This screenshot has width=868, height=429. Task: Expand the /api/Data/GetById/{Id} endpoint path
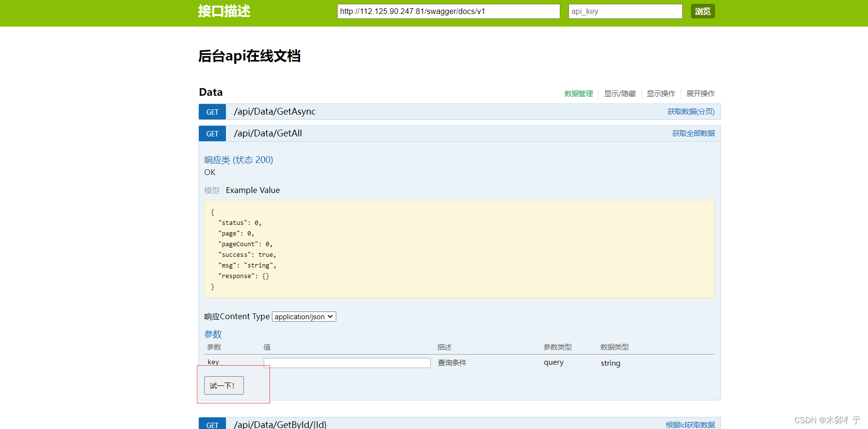coord(281,424)
